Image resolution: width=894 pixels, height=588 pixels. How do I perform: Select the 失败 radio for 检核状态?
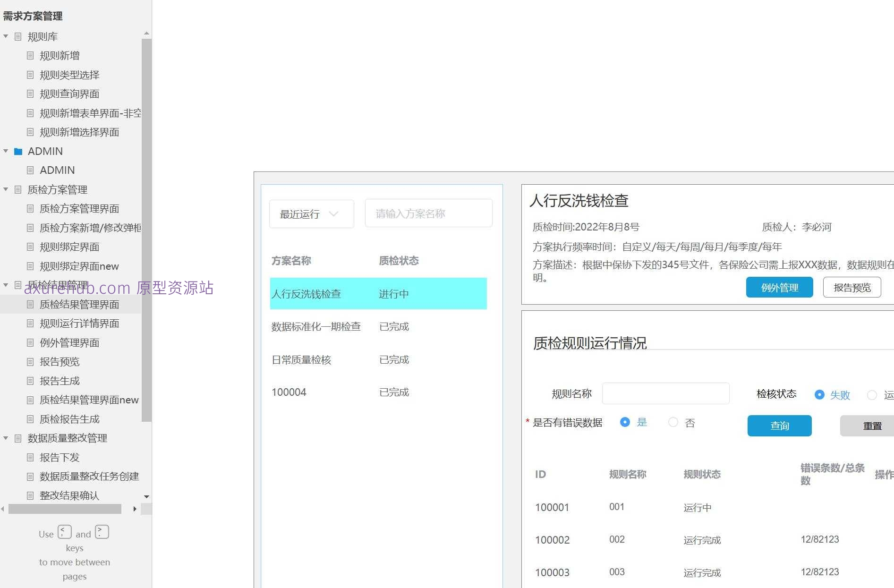[819, 395]
